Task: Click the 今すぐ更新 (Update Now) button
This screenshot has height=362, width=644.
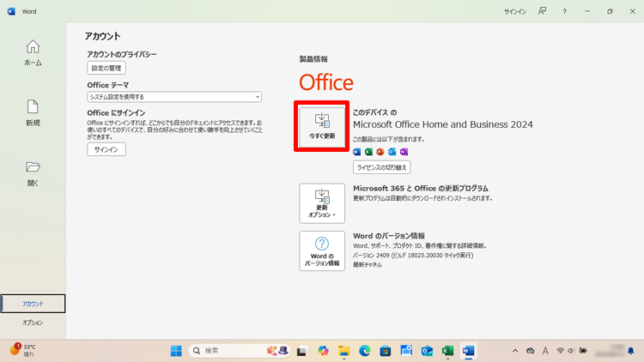Action: [x=322, y=127]
